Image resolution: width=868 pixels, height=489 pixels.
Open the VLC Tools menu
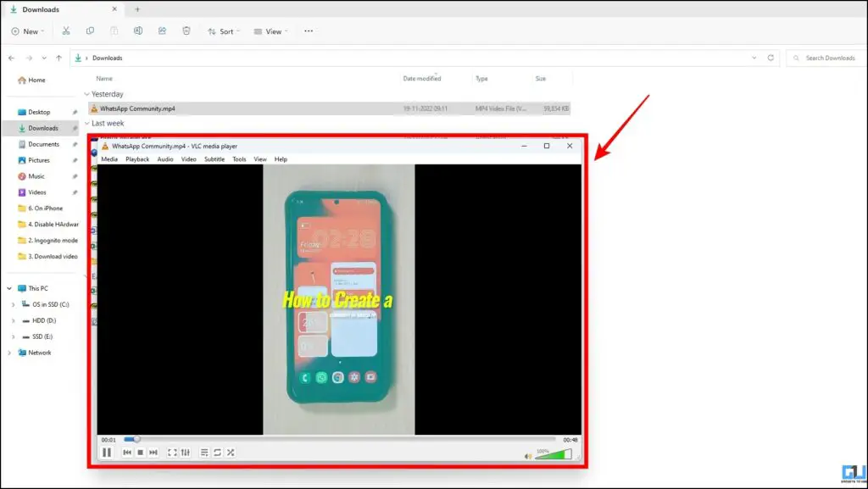coord(239,159)
